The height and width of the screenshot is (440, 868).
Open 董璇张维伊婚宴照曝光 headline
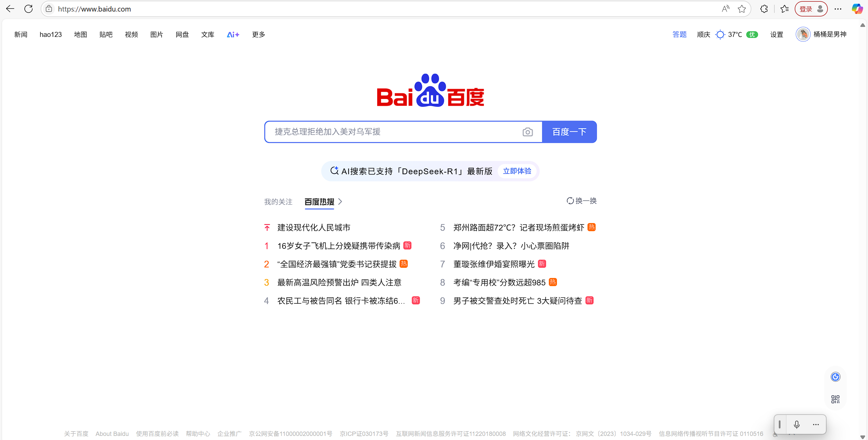coord(494,264)
